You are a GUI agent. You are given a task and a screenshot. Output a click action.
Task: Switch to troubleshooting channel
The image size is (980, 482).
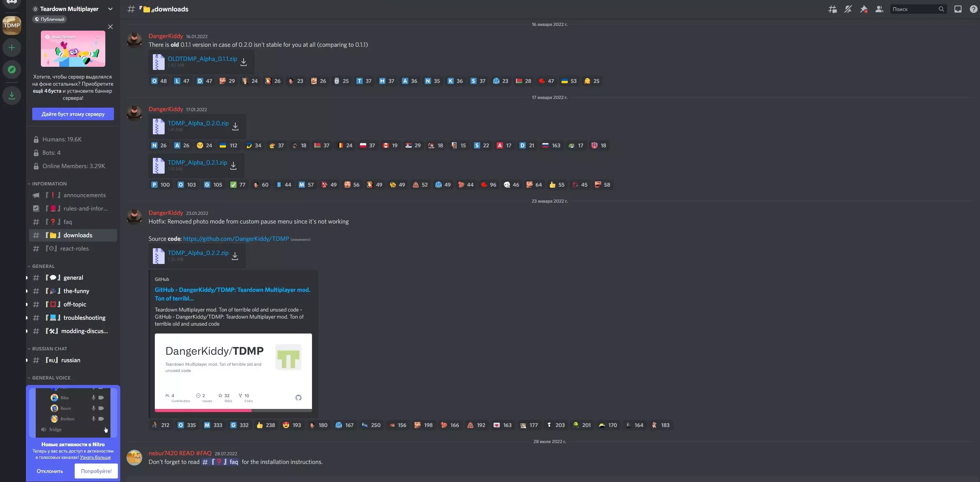point(84,317)
